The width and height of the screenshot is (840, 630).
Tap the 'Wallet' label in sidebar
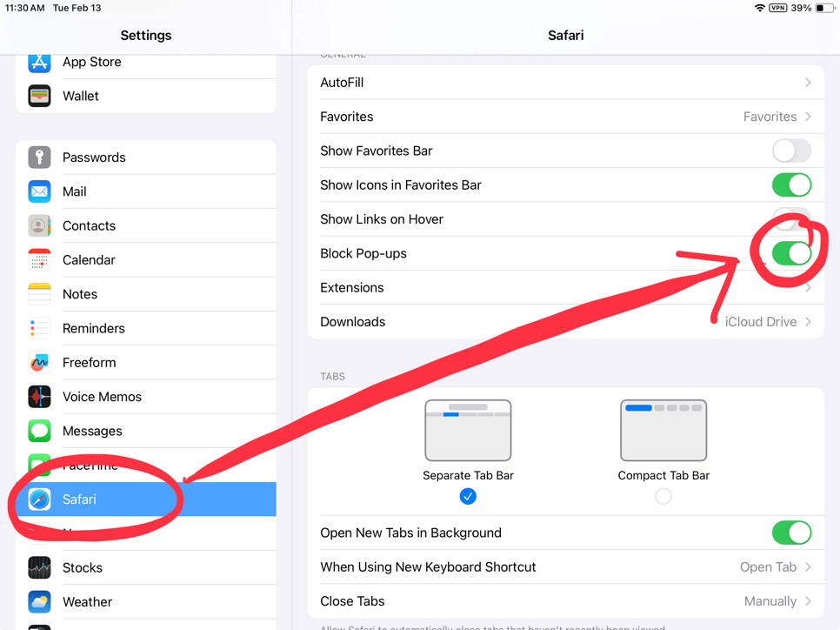pyautogui.click(x=80, y=96)
